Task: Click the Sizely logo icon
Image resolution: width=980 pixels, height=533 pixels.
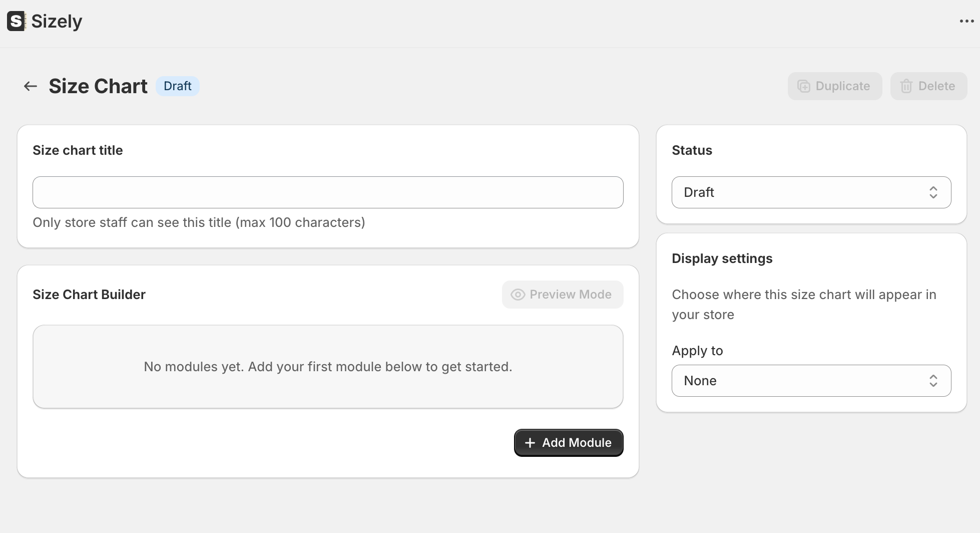Action: tap(16, 22)
